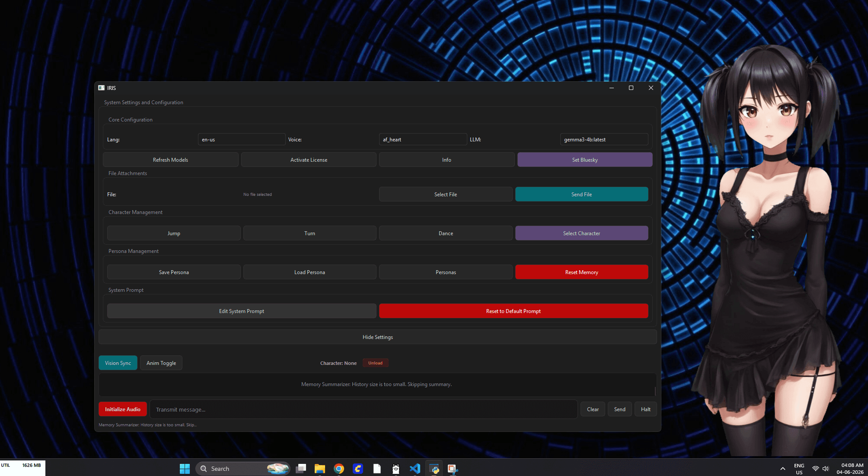Click Edit System Prompt button
Screen dimensions: 868x476
tap(242, 311)
